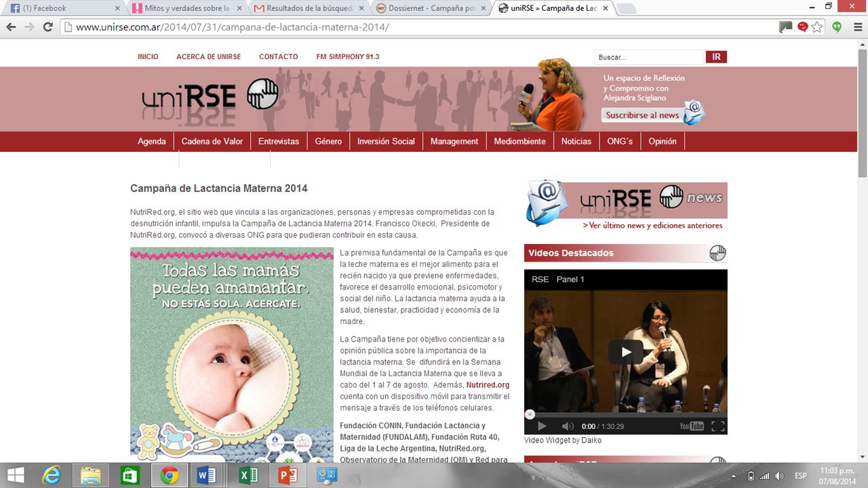The image size is (868, 488).
Task: Click the article title Campaña de Lactancia Materna 2014
Action: click(219, 188)
